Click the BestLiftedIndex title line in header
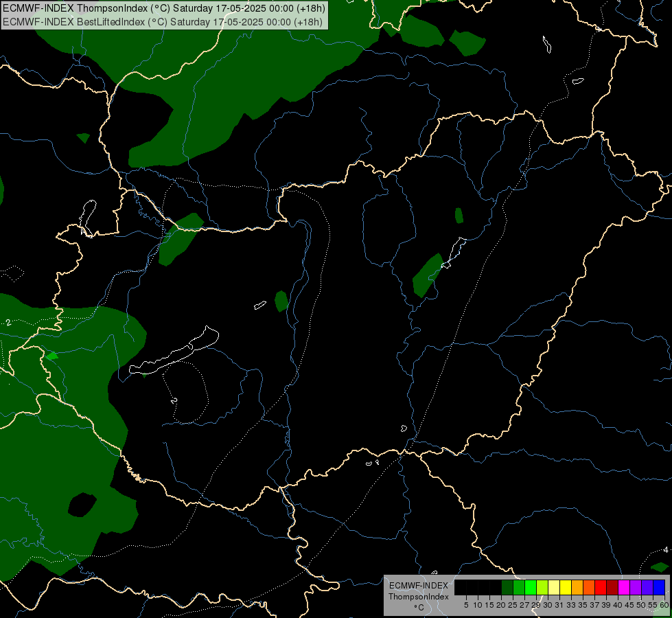The image size is (672, 618). [163, 22]
